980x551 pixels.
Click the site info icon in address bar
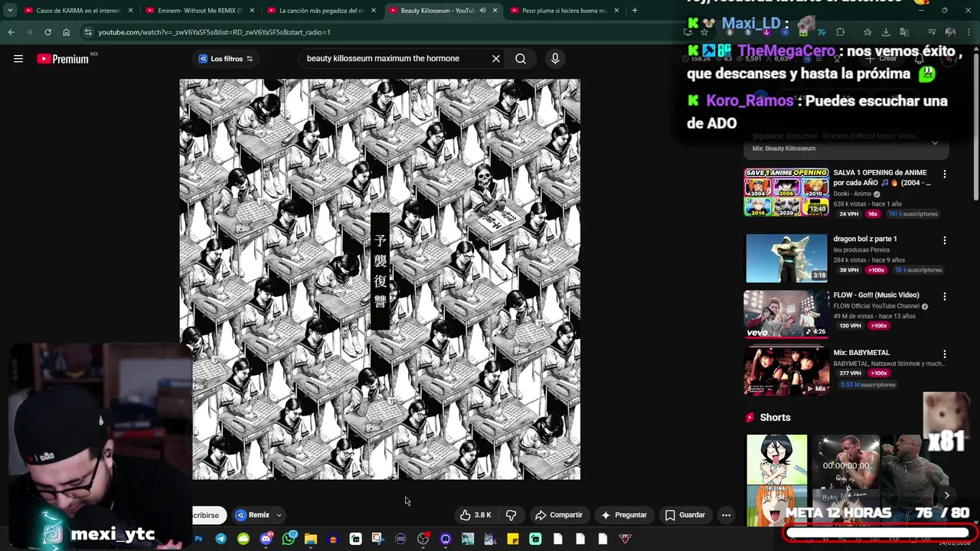(x=88, y=32)
